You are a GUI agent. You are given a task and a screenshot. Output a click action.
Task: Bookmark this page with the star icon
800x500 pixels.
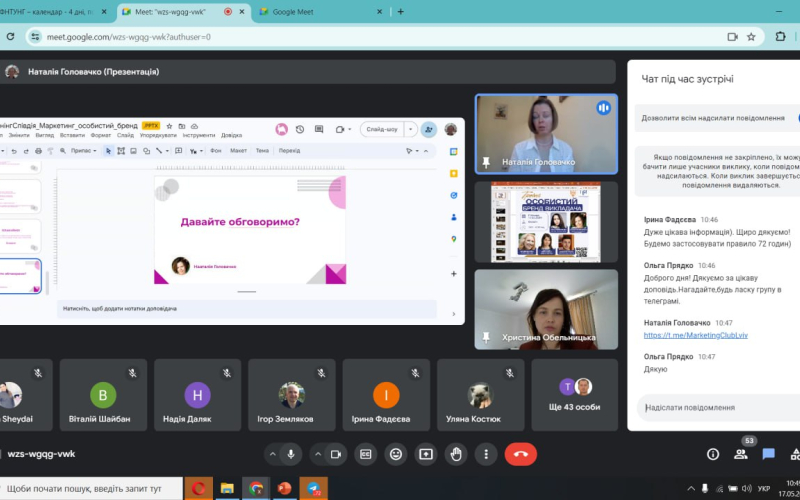point(751,37)
